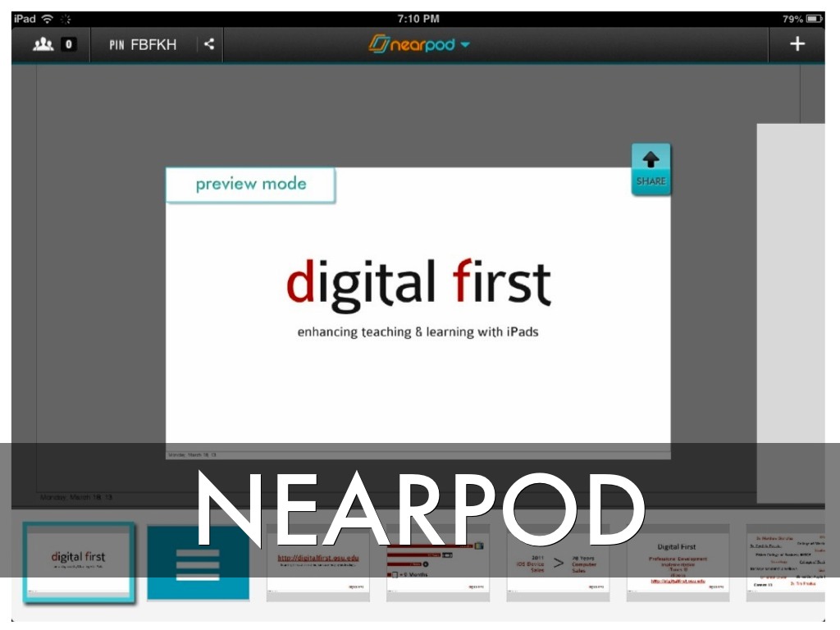Tap the share icon beside the PIN
Image resolution: width=840 pixels, height=630 pixels.
pyautogui.click(x=209, y=44)
